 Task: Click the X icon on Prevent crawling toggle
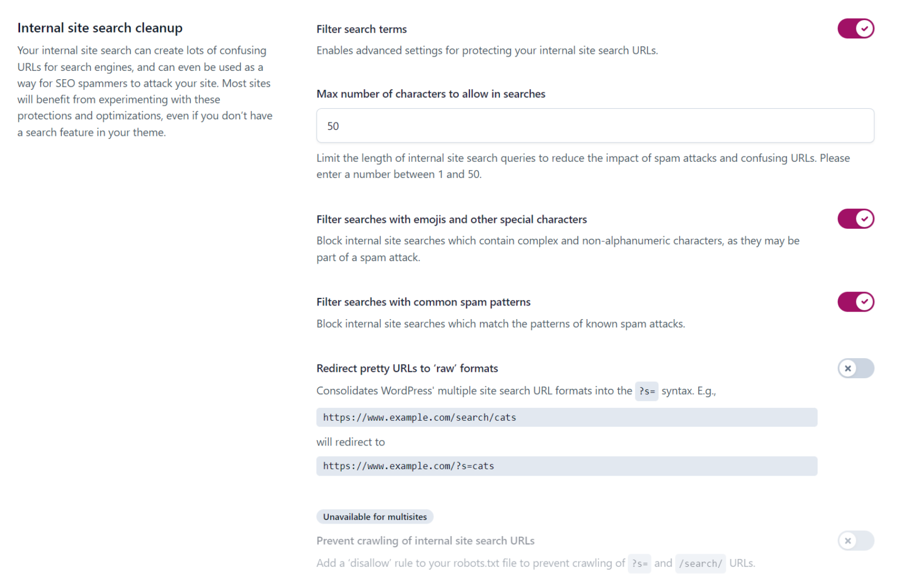coord(849,541)
